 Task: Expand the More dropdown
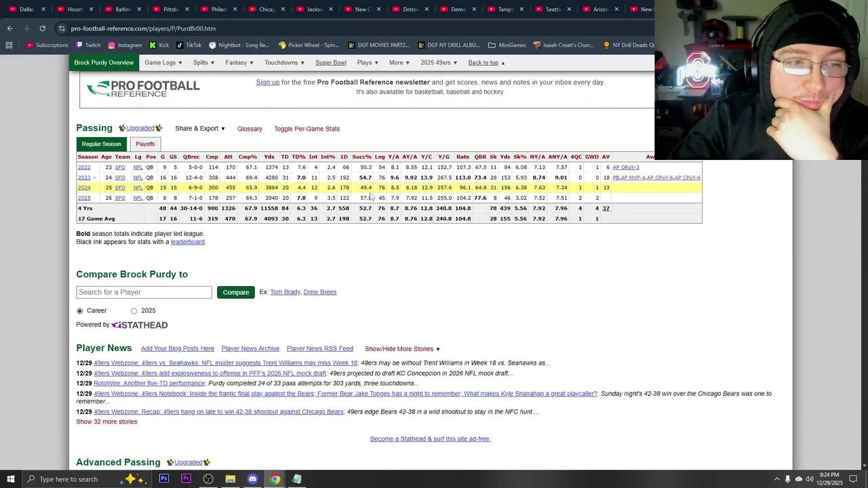399,62
